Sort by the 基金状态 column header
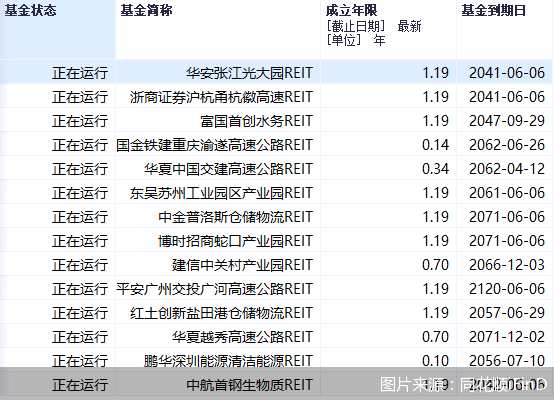Screen dimensions: 554x400 click(x=30, y=10)
